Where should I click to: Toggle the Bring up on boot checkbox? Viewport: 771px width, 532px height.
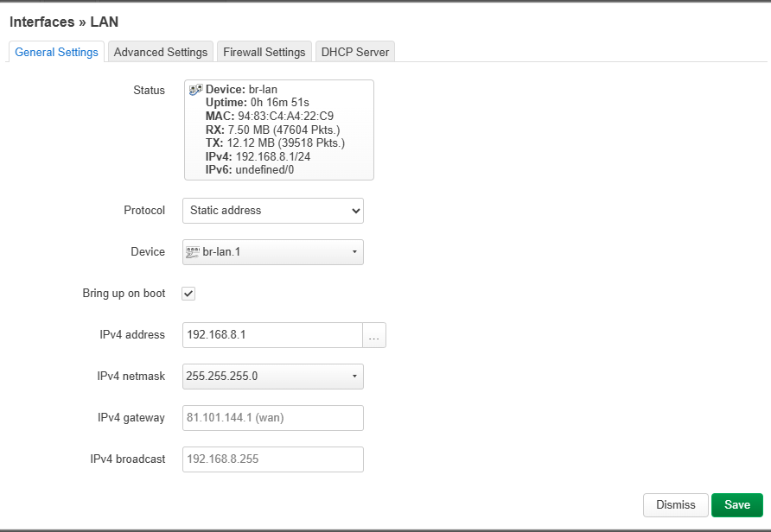188,294
